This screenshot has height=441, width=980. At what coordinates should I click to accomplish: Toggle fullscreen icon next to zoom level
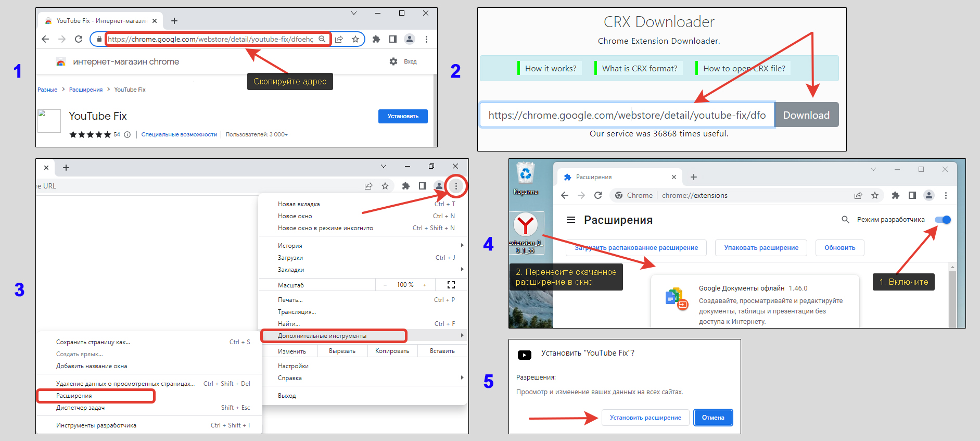pos(451,285)
